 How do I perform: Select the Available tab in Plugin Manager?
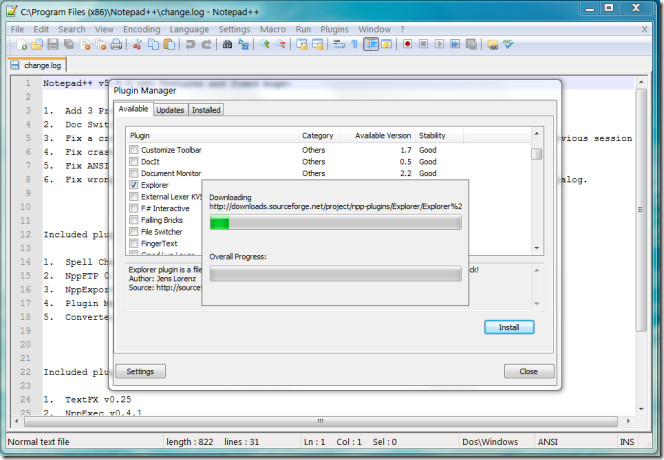tap(133, 109)
